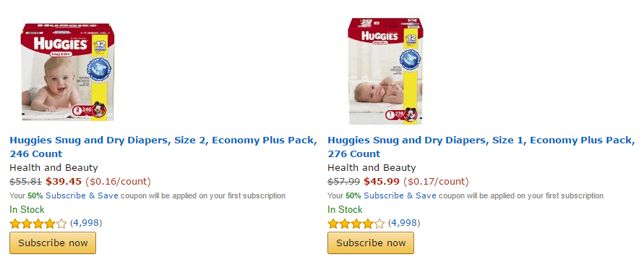Open Huggies Size 1 Economy Plus Pack title
Screen dimensions: 644x265
tap(481, 147)
